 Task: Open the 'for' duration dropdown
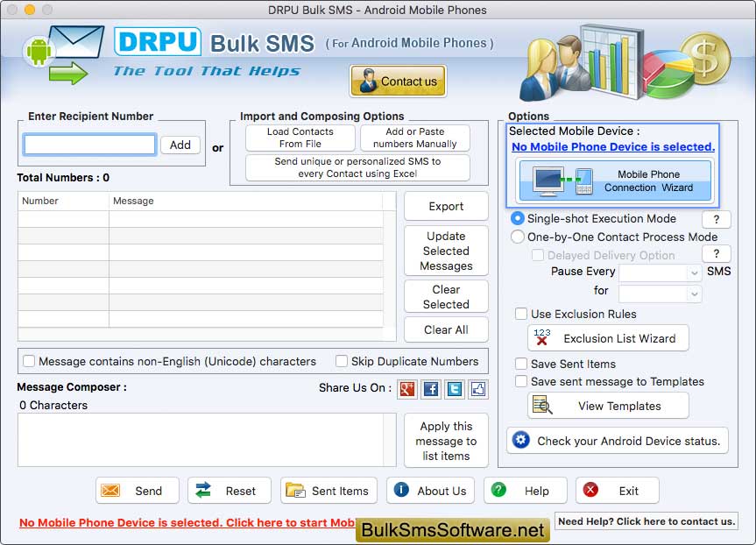coord(660,294)
